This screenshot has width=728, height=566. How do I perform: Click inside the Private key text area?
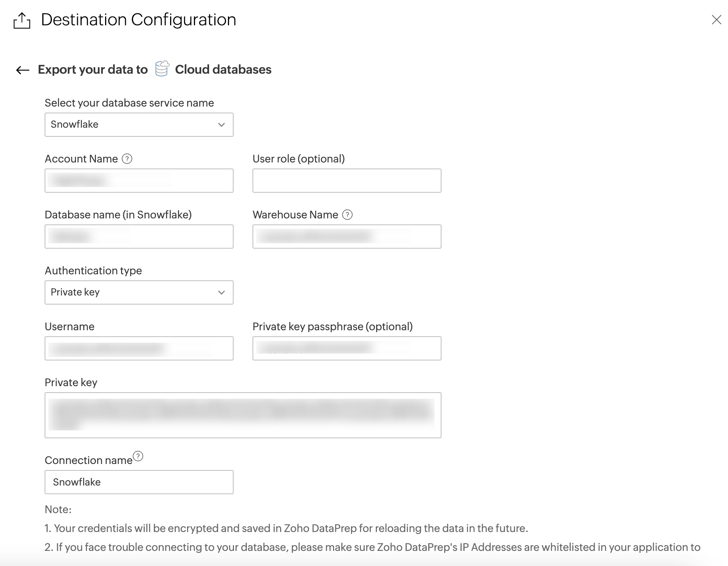point(243,415)
